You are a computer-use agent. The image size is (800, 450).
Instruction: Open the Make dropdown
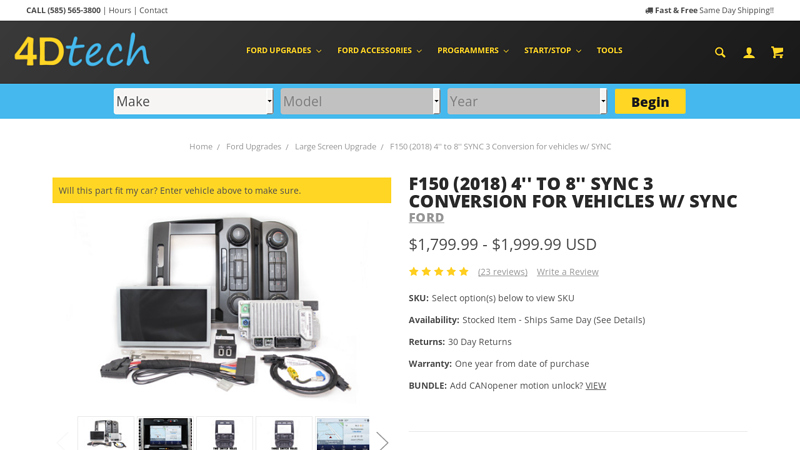tap(193, 101)
